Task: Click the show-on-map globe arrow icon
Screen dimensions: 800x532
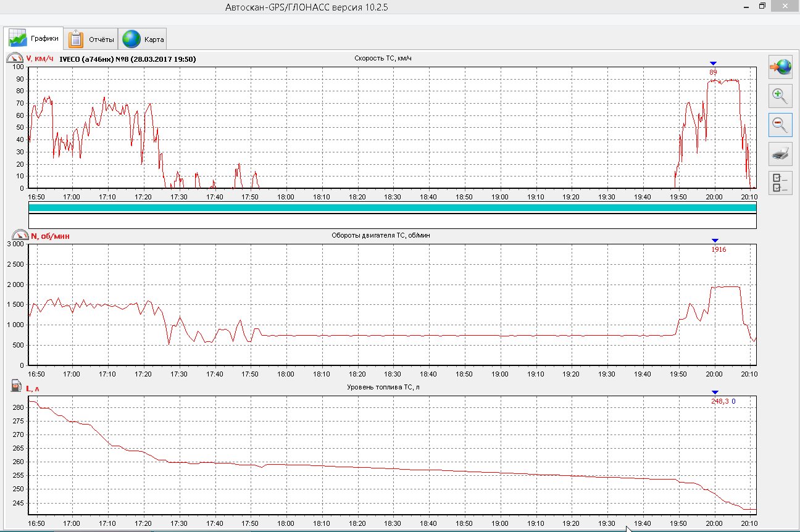Action: [x=780, y=67]
